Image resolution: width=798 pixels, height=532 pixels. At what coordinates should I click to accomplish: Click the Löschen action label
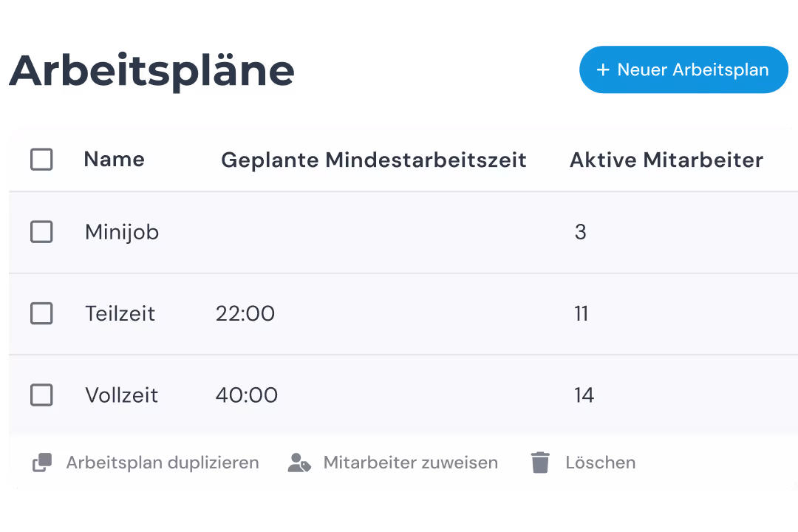click(x=601, y=462)
